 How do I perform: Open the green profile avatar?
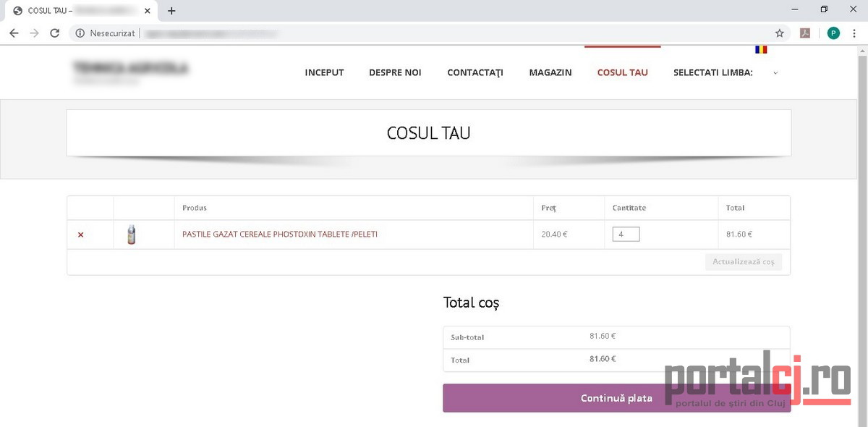tap(833, 33)
